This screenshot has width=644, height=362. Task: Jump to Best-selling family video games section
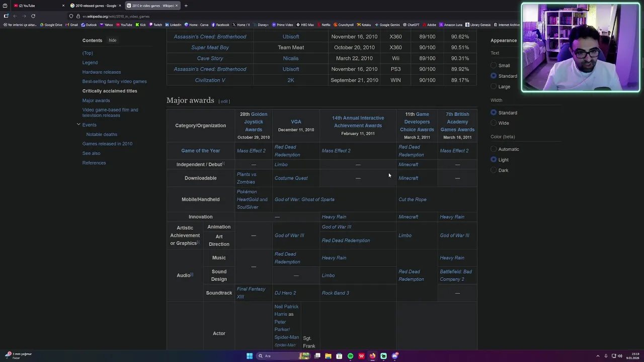(115, 81)
